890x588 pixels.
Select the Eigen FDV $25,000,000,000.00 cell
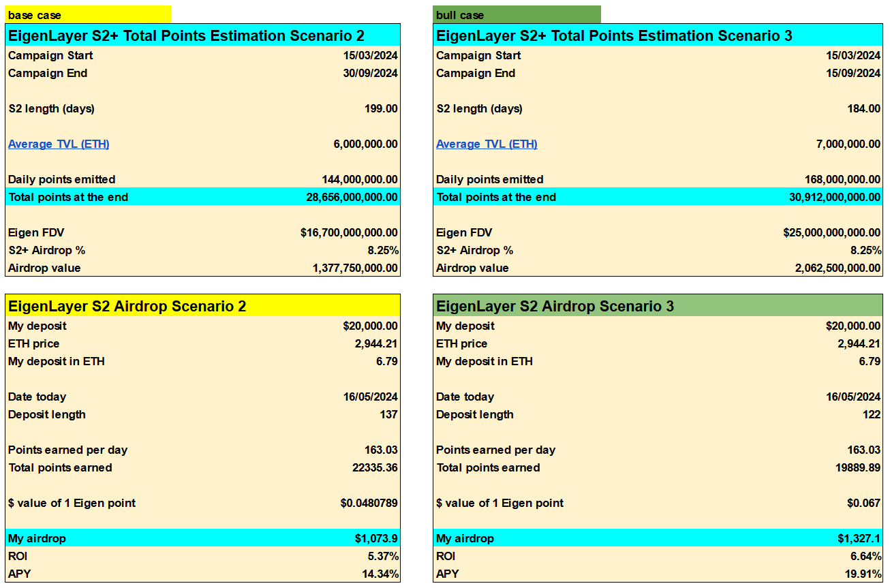tap(831, 232)
